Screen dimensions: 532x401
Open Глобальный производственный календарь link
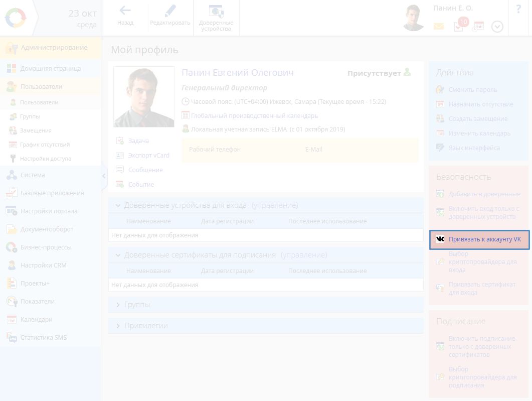pos(254,116)
